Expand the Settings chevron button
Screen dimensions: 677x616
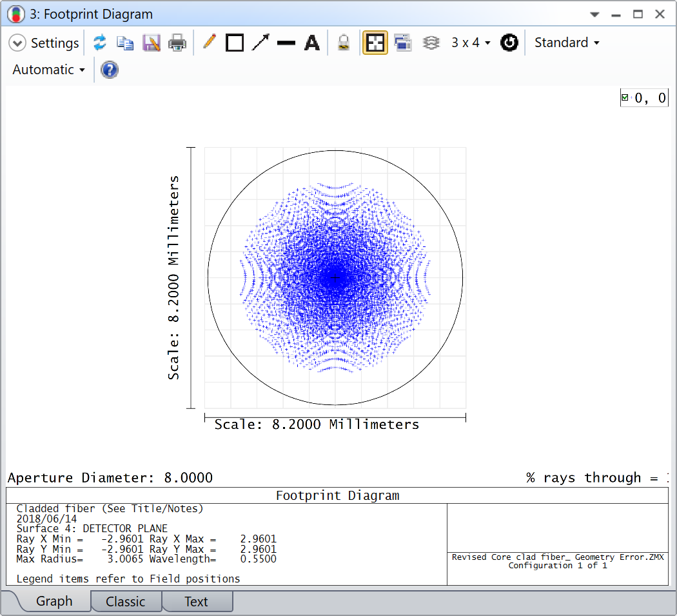click(17, 43)
